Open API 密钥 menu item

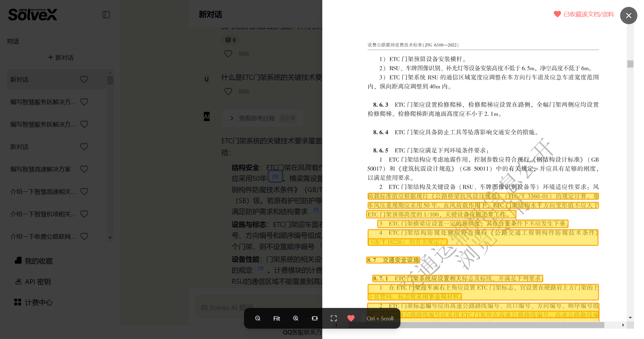pyautogui.click(x=38, y=282)
